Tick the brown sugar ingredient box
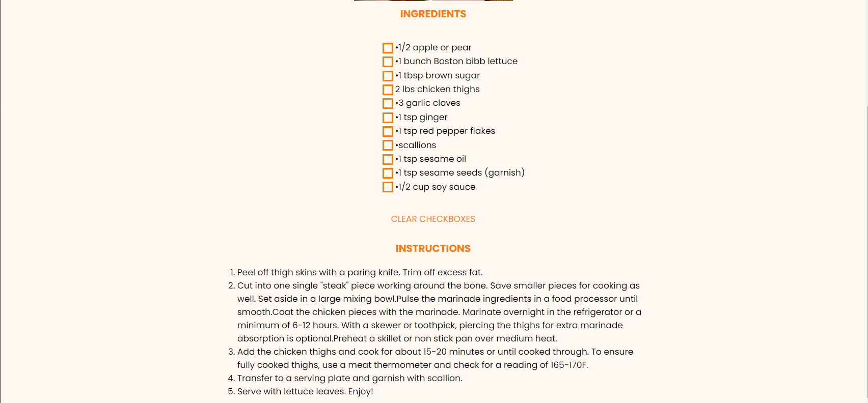The height and width of the screenshot is (403, 868). 388,76
